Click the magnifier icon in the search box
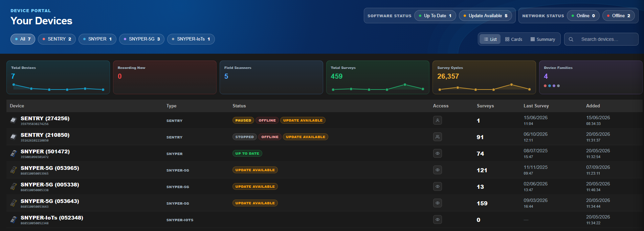 coord(571,39)
